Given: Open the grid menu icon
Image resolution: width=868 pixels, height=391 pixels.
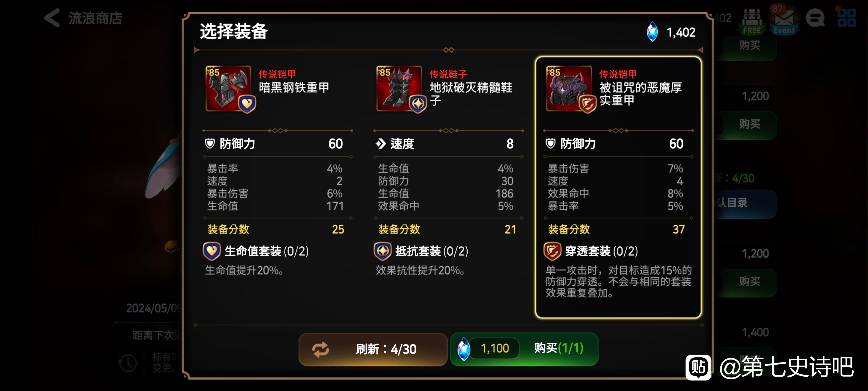Looking at the screenshot, I should tap(846, 18).
